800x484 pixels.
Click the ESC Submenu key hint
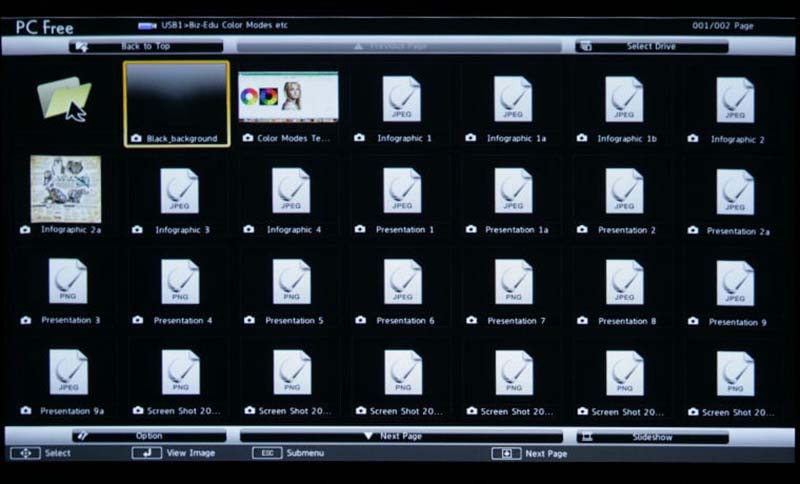pyautogui.click(x=288, y=453)
